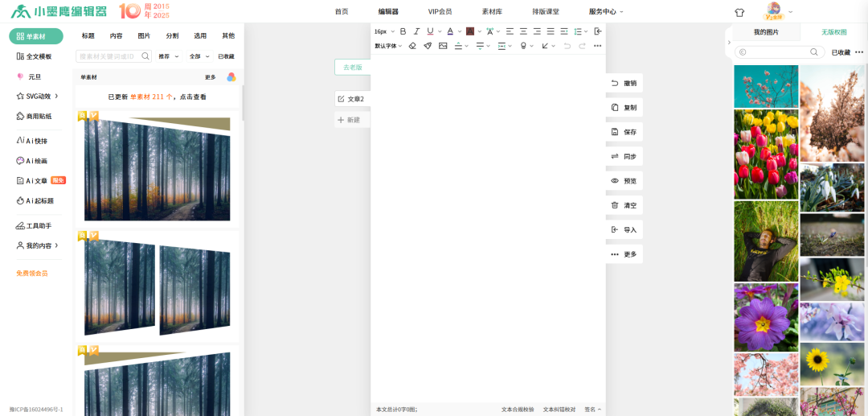Screen dimensions: 868x416
Task: Toggle bold formatting in the toolbar
Action: coord(403,31)
